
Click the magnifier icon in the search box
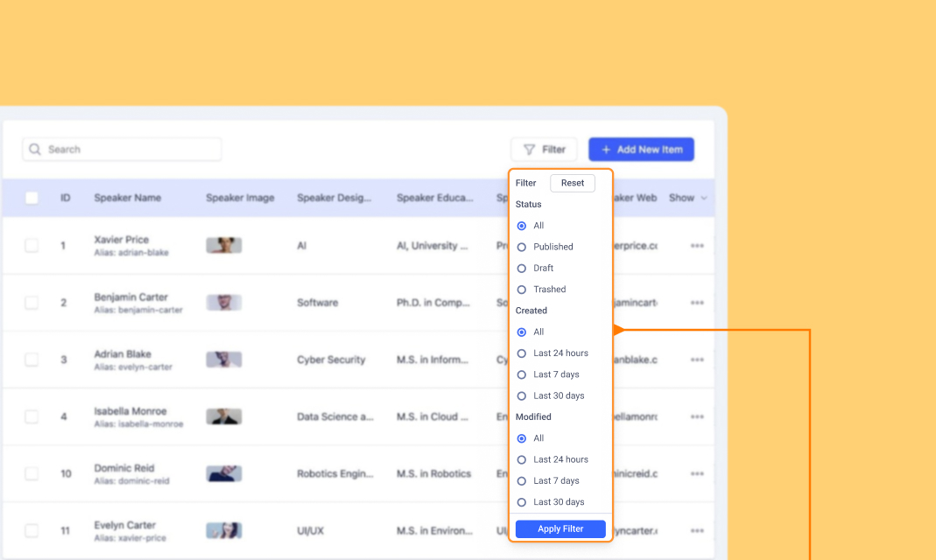pyautogui.click(x=35, y=150)
